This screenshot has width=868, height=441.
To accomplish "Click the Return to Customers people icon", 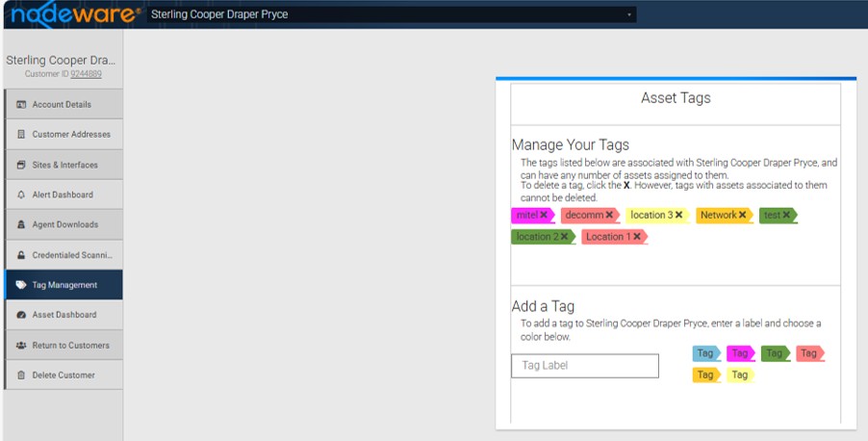I will (21, 345).
